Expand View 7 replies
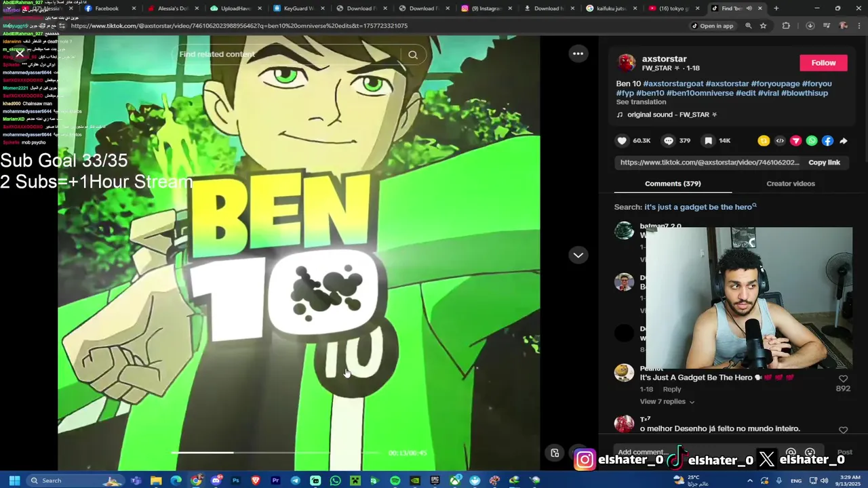 pos(667,402)
